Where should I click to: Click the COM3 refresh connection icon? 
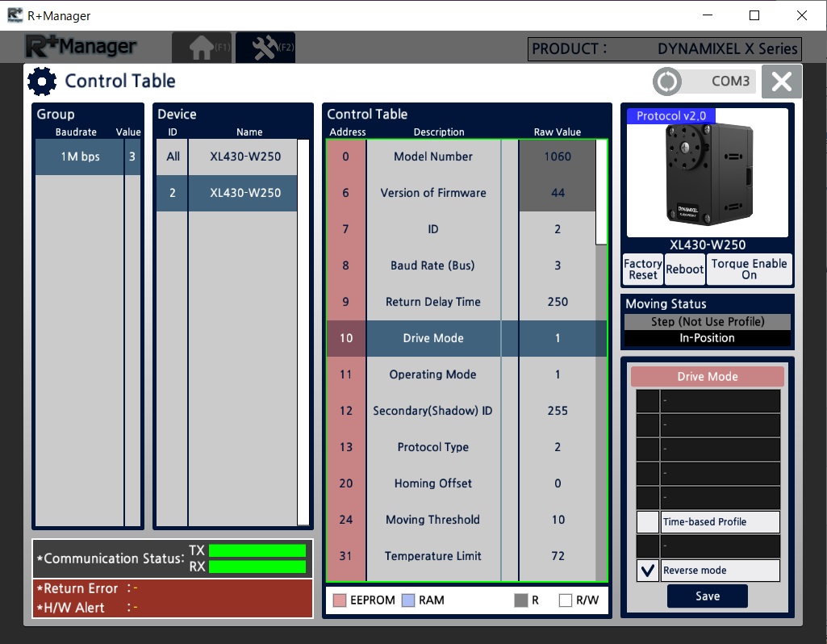pos(667,82)
